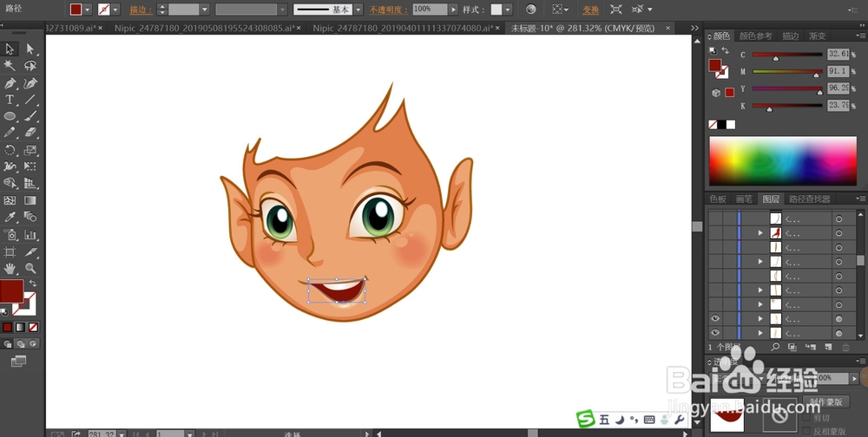This screenshot has width=868, height=437.
Task: Click the 变换 transform link
Action: click(x=590, y=10)
